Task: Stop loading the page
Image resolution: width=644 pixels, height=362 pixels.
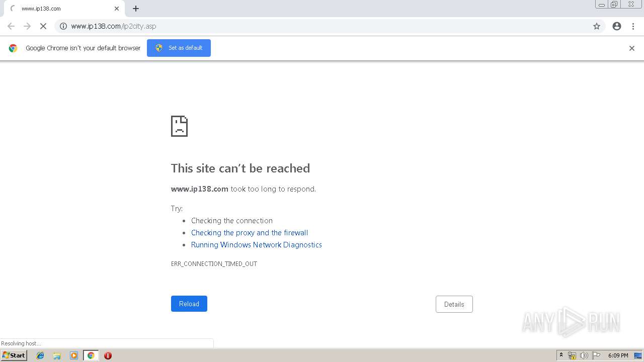Action: coord(43,26)
